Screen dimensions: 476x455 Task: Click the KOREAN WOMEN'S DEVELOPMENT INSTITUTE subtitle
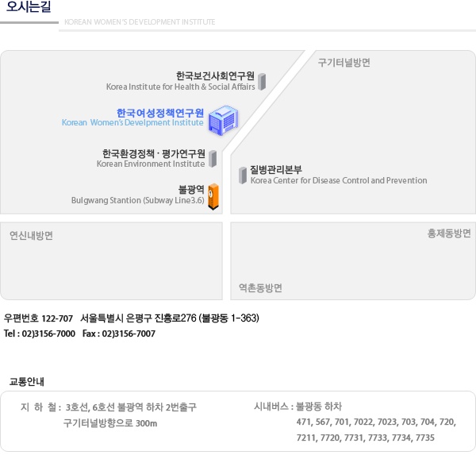tap(140, 22)
